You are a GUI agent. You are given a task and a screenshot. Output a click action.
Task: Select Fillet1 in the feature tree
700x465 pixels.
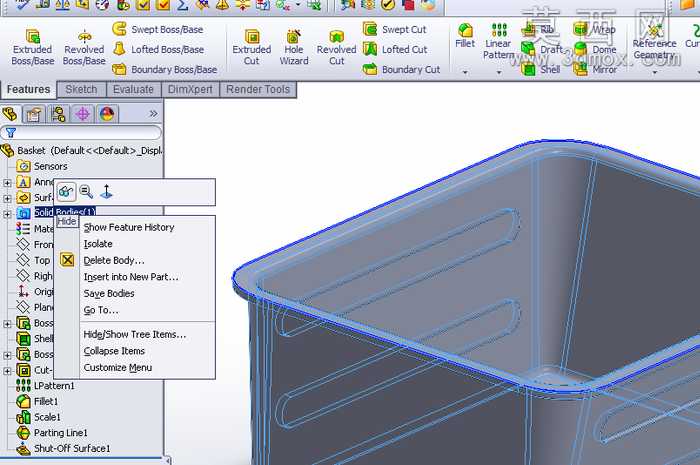(38, 402)
